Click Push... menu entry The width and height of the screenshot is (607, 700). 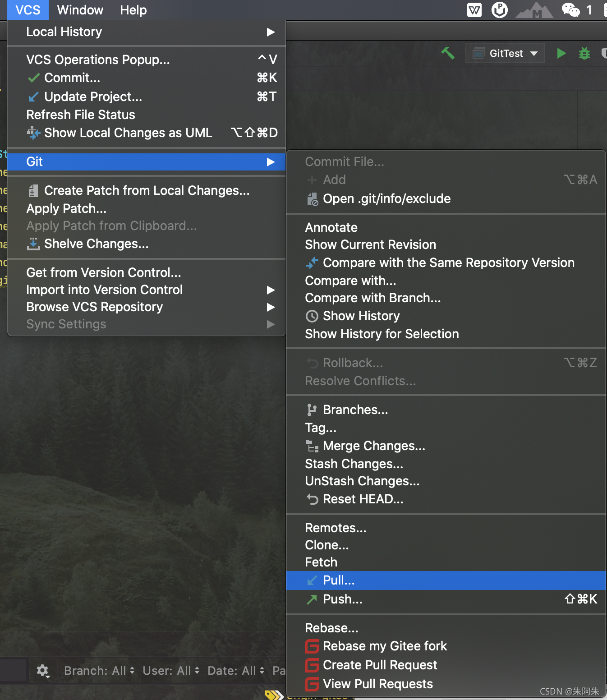pyautogui.click(x=446, y=599)
